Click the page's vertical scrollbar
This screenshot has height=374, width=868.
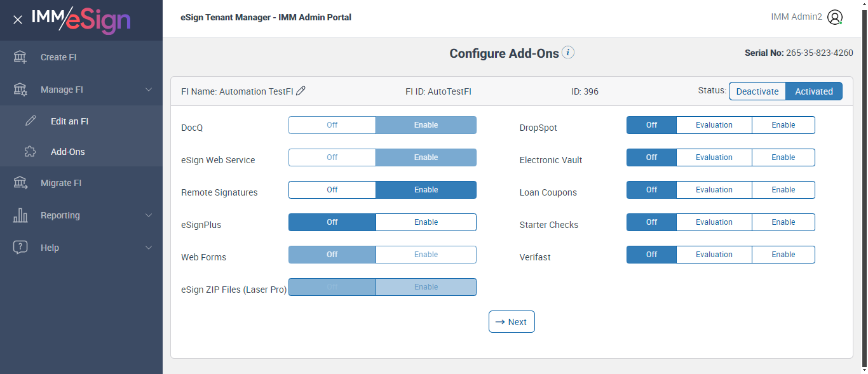(864, 190)
